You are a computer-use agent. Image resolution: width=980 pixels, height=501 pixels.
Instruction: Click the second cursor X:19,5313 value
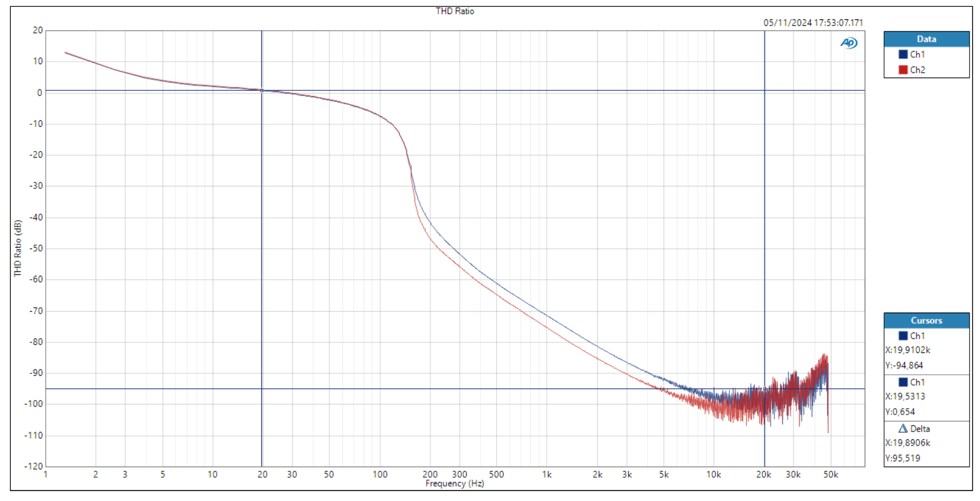coord(905,397)
